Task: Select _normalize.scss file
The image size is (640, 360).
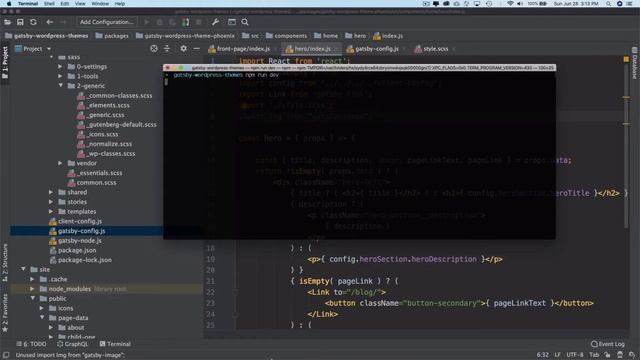Action: click(104, 144)
